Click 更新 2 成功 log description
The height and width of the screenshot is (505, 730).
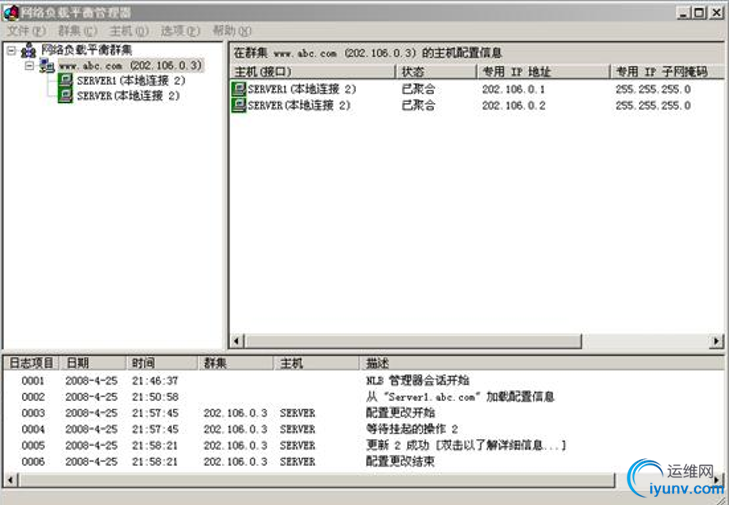[466, 445]
